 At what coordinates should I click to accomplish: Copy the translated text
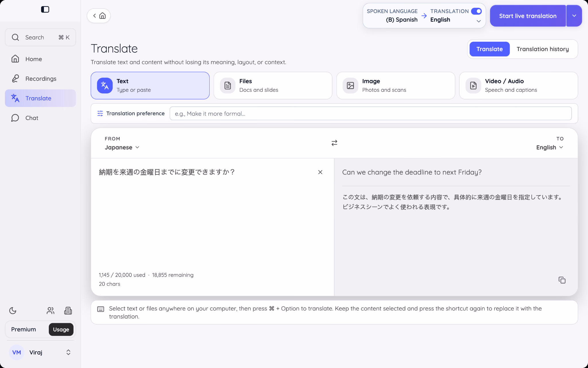(562, 280)
